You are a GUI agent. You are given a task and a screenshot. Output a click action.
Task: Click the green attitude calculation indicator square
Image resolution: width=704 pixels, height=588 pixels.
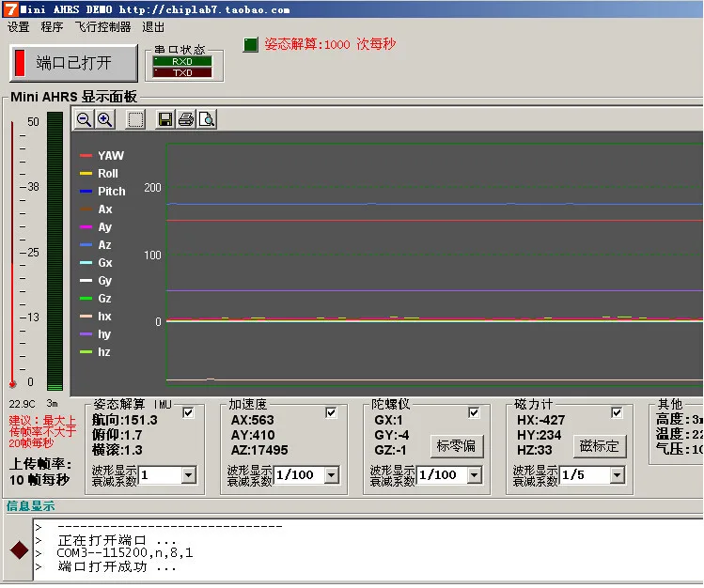(251, 44)
